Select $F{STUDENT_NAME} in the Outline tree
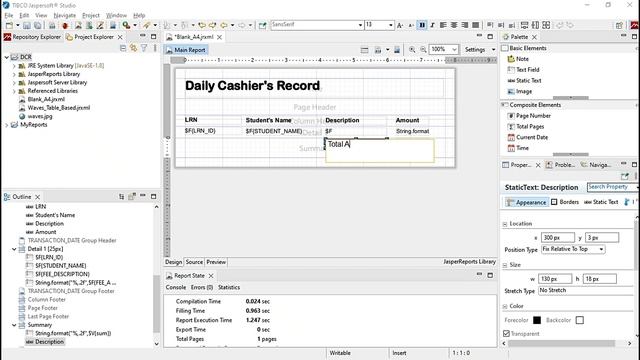Screen dimensions: 640x360 coord(60,266)
